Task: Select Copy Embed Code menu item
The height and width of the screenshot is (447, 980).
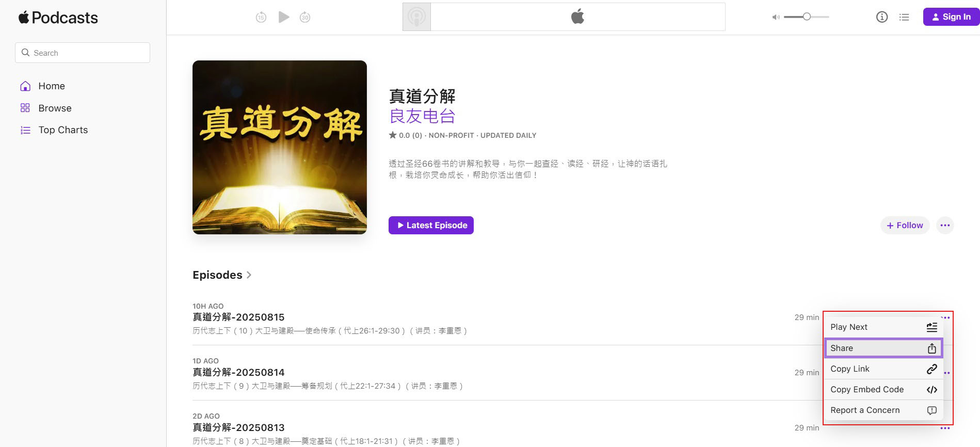Action: click(883, 389)
